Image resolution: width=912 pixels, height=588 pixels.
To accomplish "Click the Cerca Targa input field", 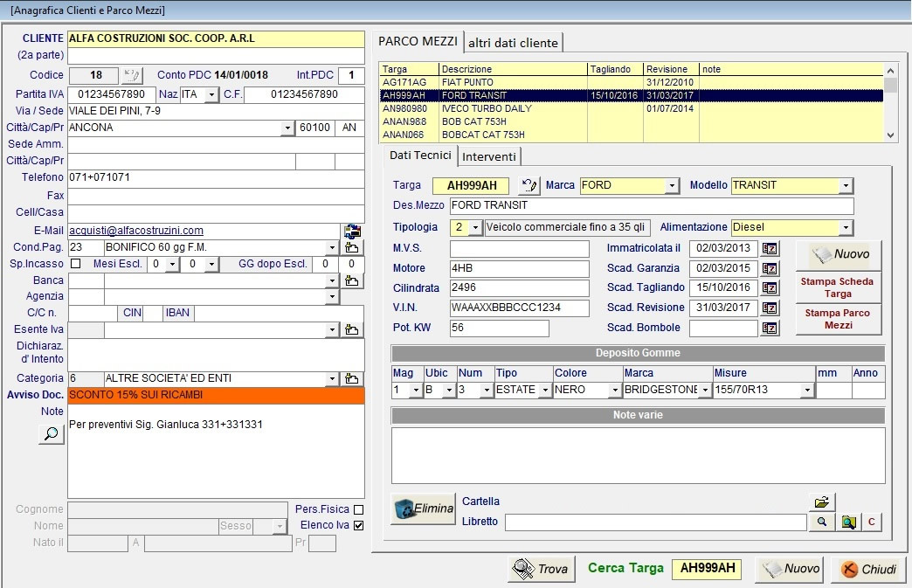I will point(708,569).
